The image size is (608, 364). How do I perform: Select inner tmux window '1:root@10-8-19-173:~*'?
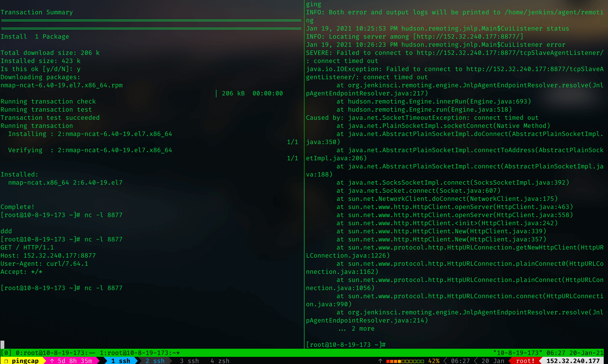(140, 353)
